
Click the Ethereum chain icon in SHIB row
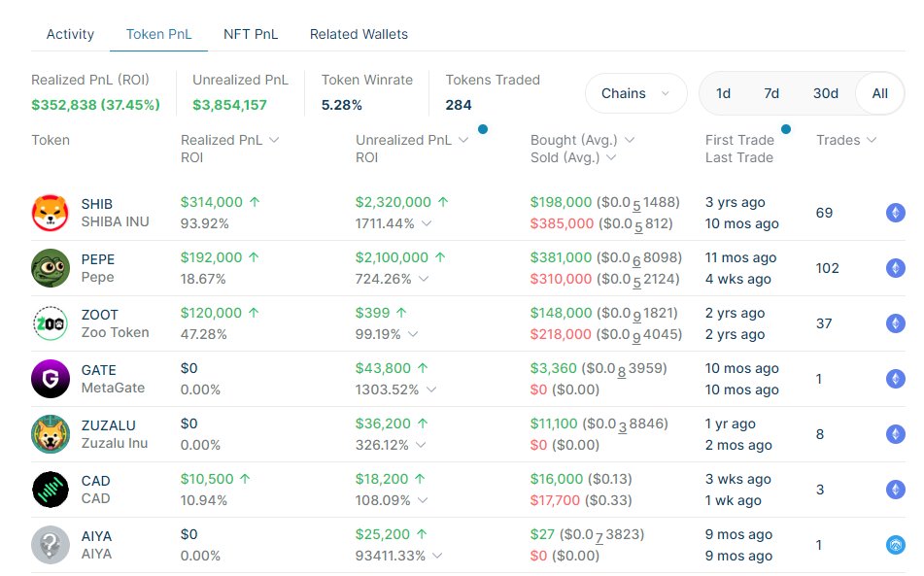pyautogui.click(x=896, y=213)
